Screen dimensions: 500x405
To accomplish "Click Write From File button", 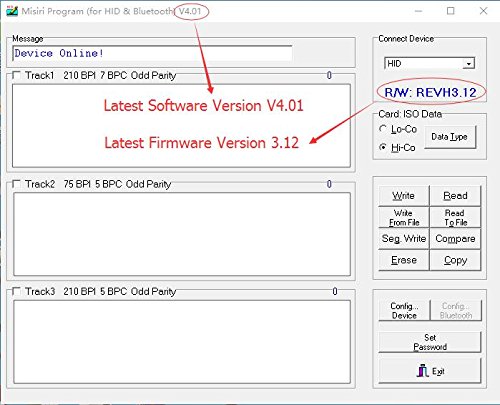I will 404,217.
